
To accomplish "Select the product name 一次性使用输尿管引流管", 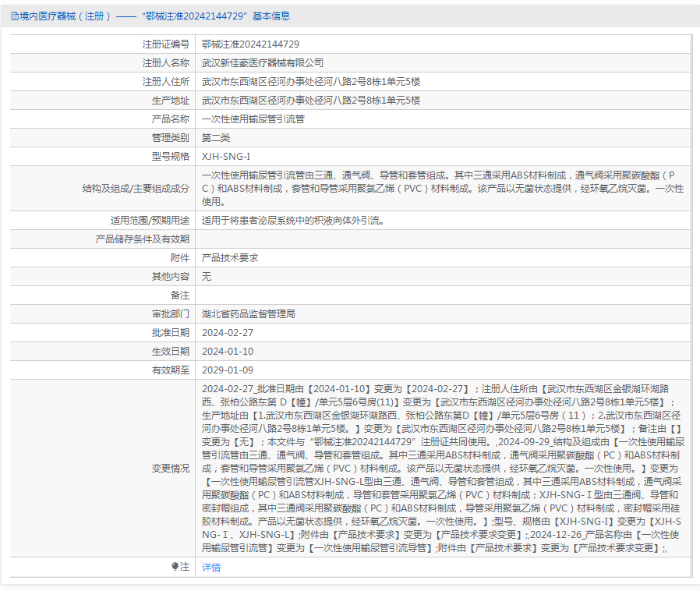I will [x=253, y=119].
